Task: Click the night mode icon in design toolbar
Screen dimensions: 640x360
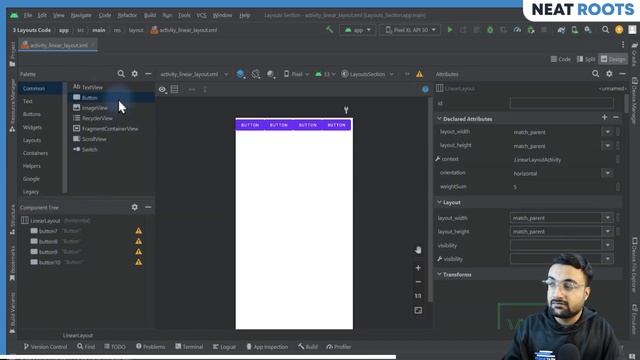Action: (270, 74)
